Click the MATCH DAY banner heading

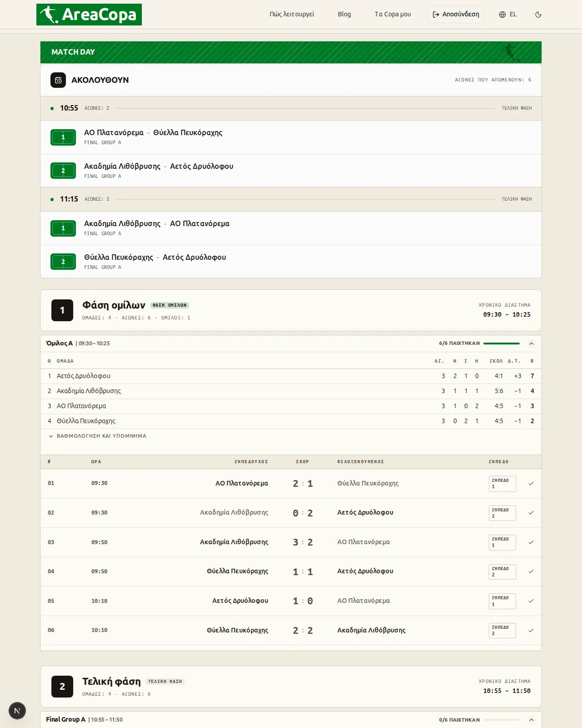73,52
